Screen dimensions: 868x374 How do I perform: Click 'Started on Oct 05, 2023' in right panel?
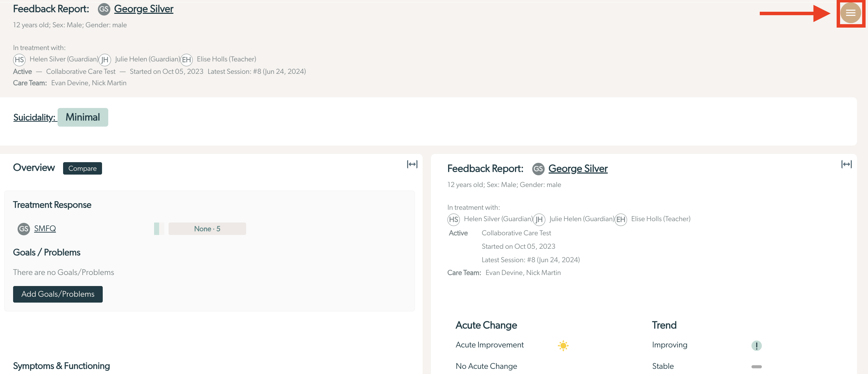pos(518,246)
